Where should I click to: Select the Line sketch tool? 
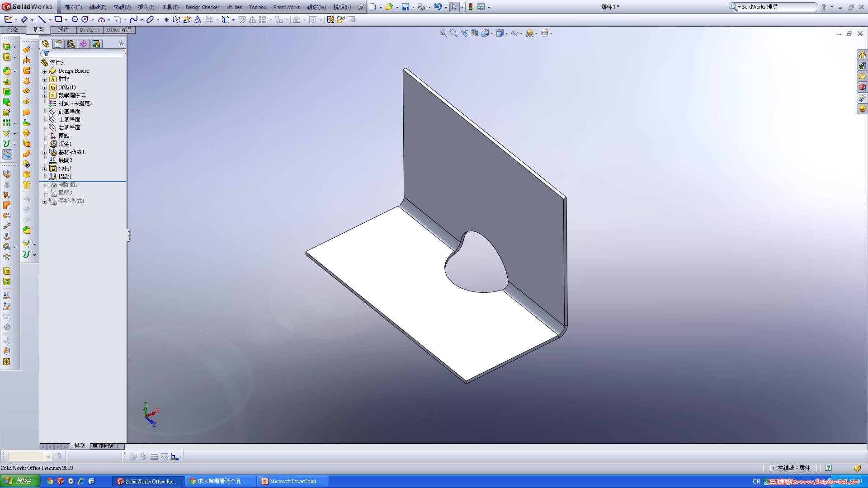point(42,19)
